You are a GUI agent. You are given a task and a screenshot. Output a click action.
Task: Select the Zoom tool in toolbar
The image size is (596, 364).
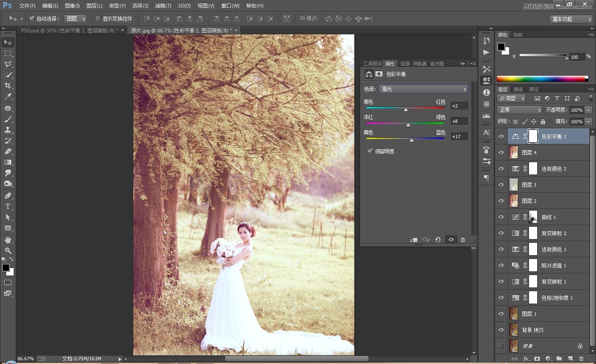(x=8, y=251)
